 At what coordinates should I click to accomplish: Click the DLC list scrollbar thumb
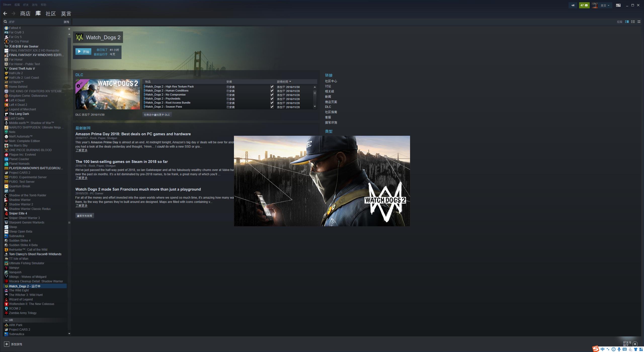tap(315, 93)
